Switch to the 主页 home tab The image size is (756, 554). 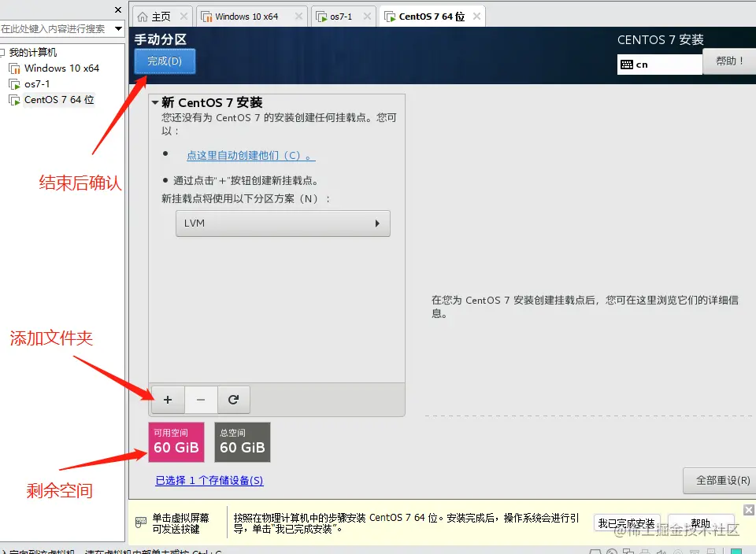click(x=161, y=17)
